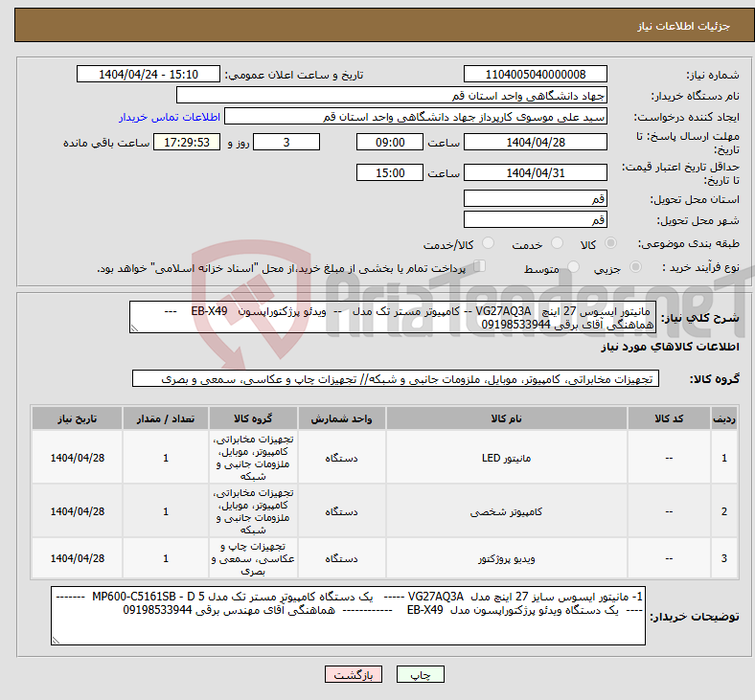Click the بازگشت (back) button
This screenshot has width=755, height=700.
(354, 675)
